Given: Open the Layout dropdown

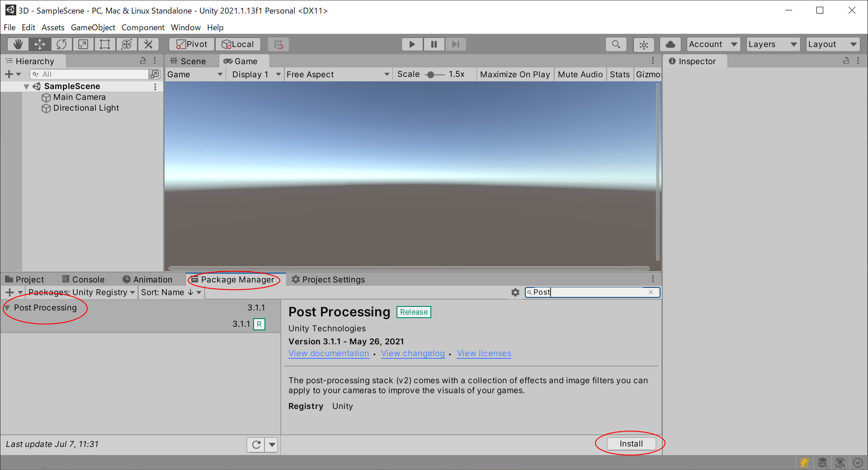Looking at the screenshot, I should pos(833,44).
